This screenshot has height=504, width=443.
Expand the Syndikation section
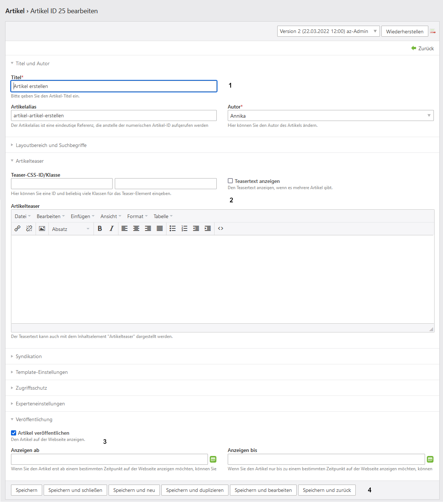pos(29,356)
